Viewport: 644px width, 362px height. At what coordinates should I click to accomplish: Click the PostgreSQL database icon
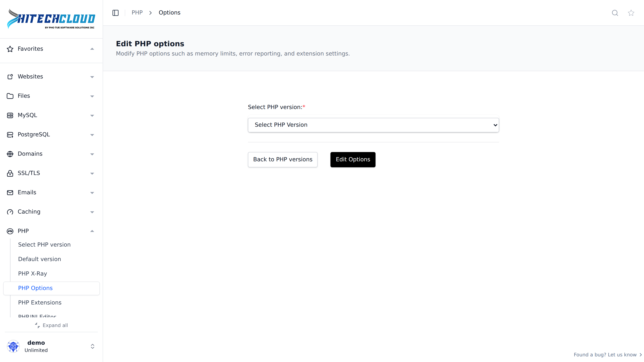click(x=10, y=135)
